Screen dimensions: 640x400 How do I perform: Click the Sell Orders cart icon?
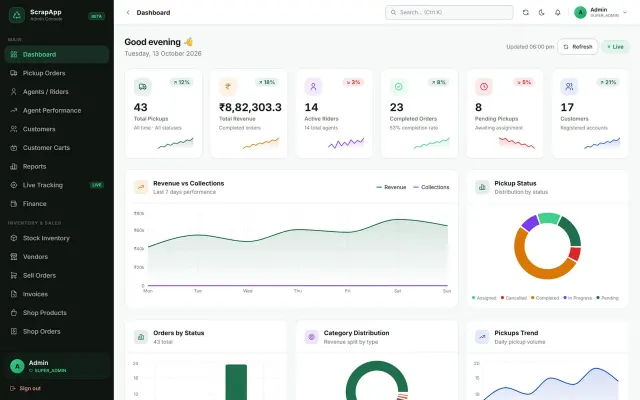(x=14, y=276)
